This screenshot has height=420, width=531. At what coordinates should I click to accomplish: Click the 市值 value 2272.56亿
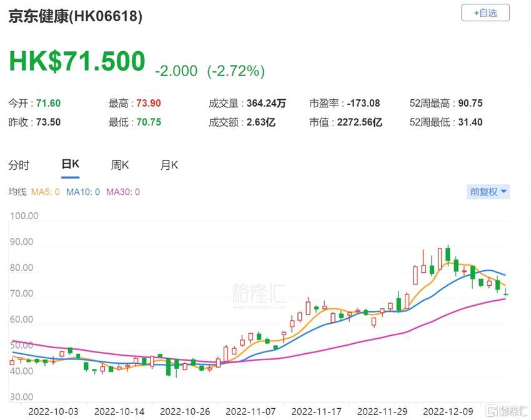[360, 122]
